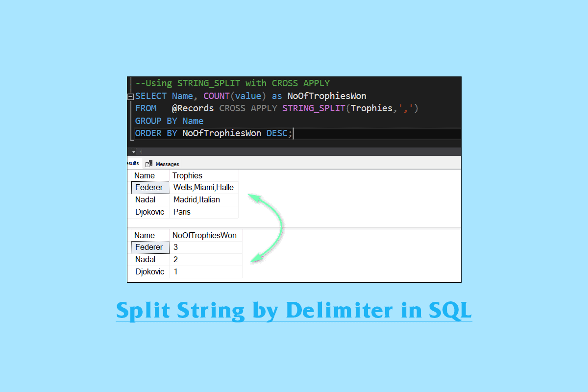Select the cell containing Paris
This screenshot has height=392, width=588.
click(182, 212)
